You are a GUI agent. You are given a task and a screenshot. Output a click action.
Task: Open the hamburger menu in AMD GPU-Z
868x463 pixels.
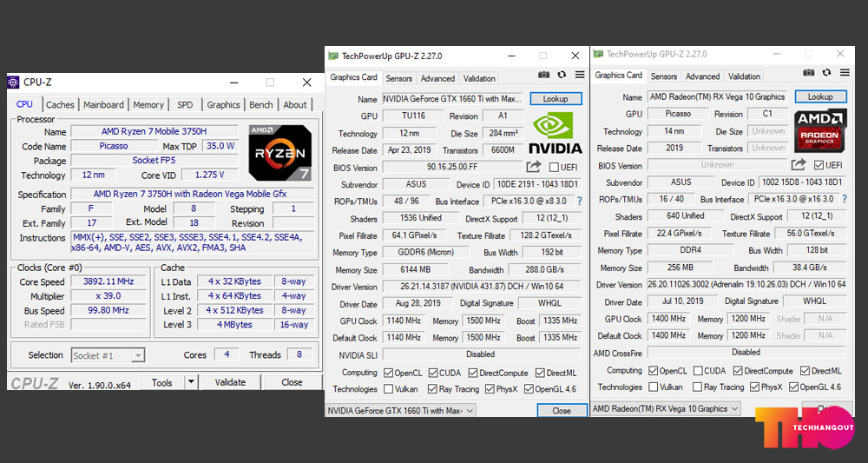click(845, 73)
